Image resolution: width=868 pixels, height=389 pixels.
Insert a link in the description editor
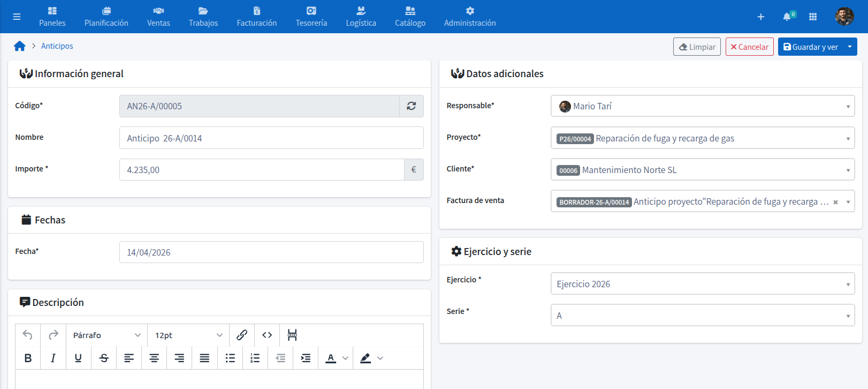tap(242, 335)
